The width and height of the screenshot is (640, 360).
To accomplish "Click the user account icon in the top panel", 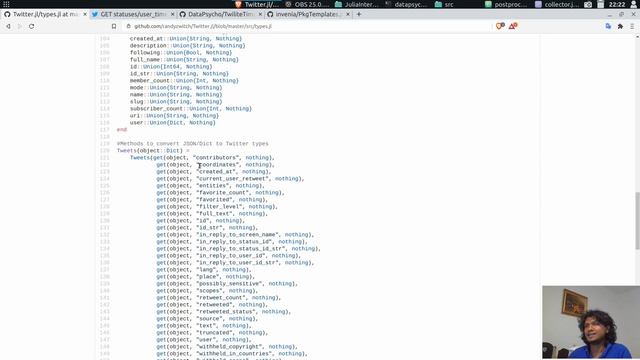I will coord(634,4).
